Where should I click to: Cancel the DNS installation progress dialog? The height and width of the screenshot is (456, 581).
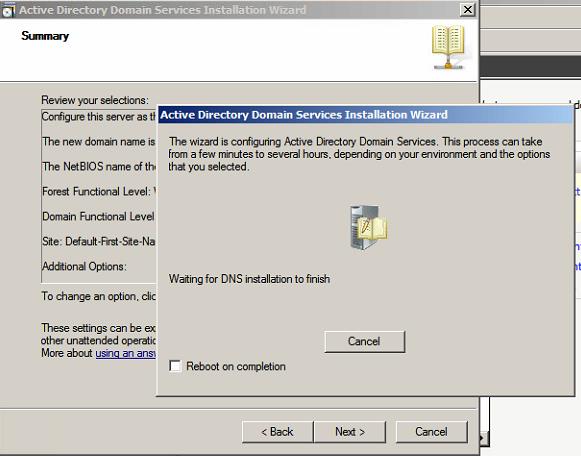[x=365, y=341]
